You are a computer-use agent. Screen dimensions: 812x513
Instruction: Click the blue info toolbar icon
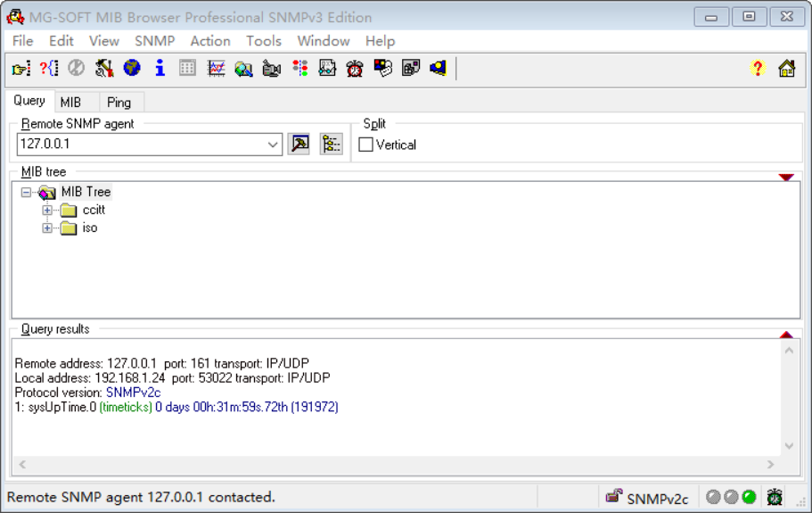(x=160, y=68)
